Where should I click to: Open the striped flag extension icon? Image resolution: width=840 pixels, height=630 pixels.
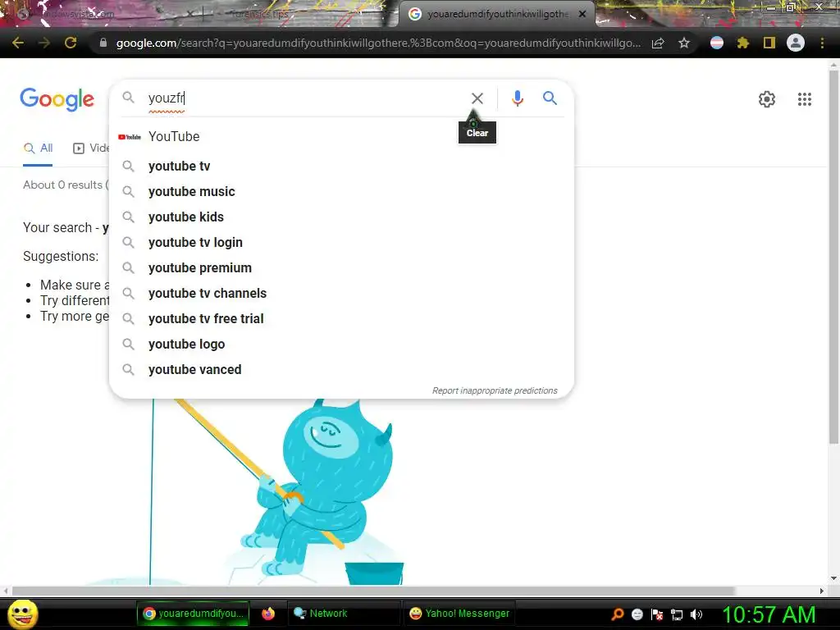pyautogui.click(x=717, y=43)
